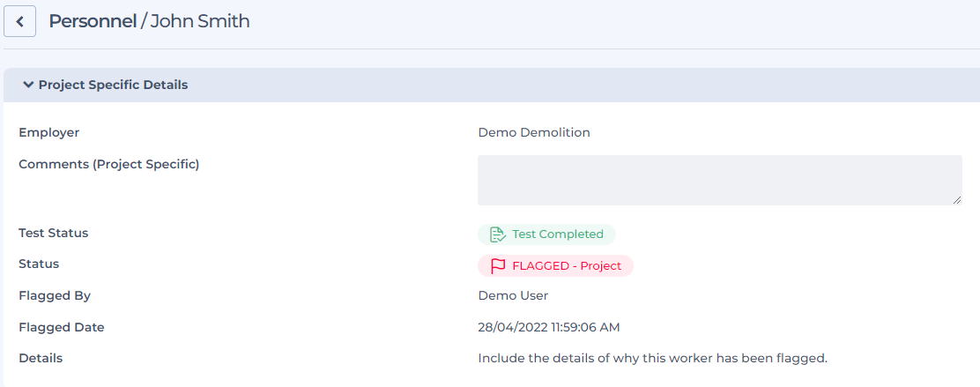
Task: Click the Test Status field label
Action: click(54, 234)
